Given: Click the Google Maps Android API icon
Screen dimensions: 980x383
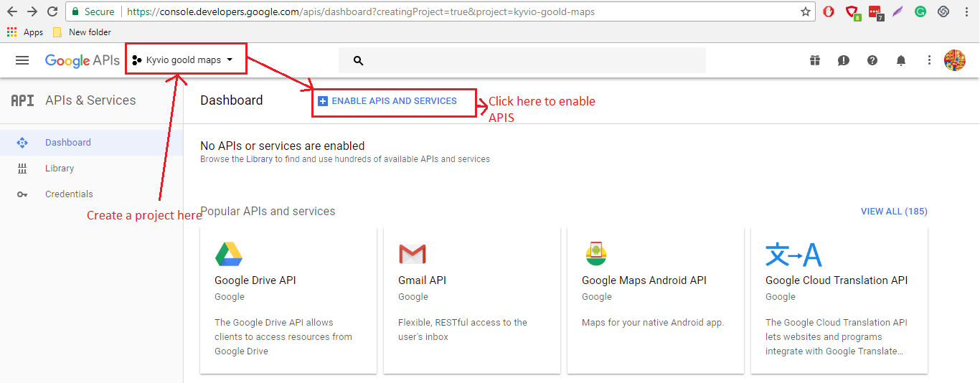Looking at the screenshot, I should point(596,254).
